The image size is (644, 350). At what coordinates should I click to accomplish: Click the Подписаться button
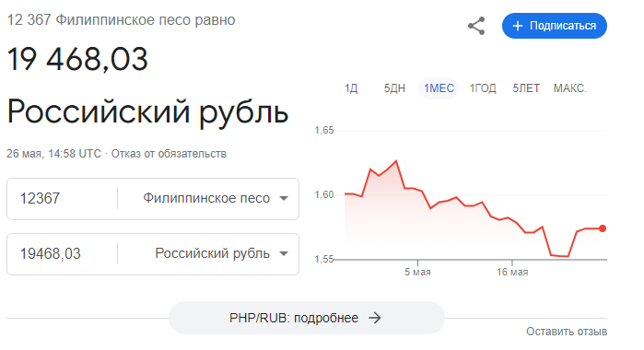coord(555,26)
